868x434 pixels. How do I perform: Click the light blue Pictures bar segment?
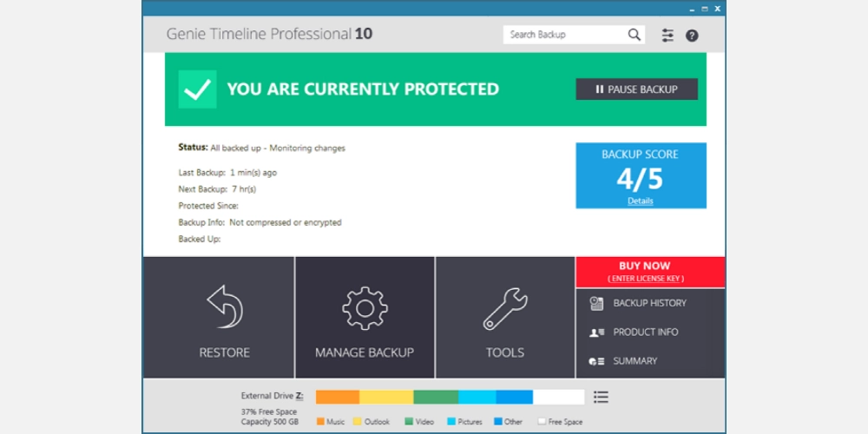pos(477,397)
